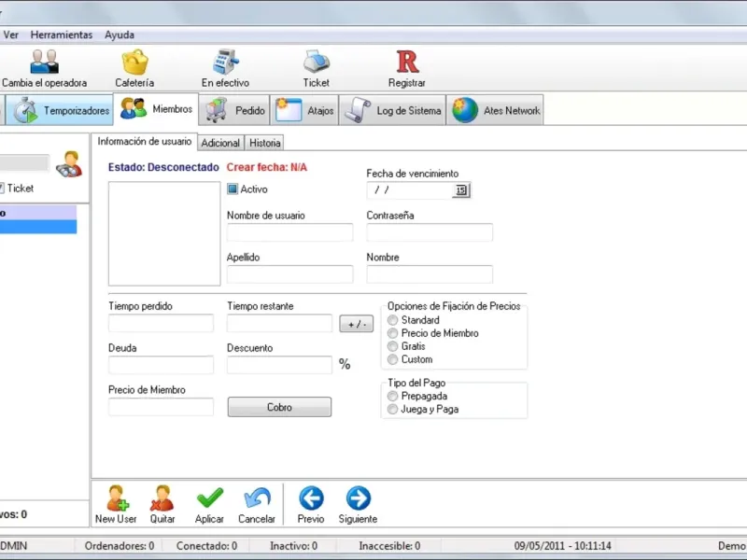
Task: Go to Siguiente record arrow
Action: (359, 498)
